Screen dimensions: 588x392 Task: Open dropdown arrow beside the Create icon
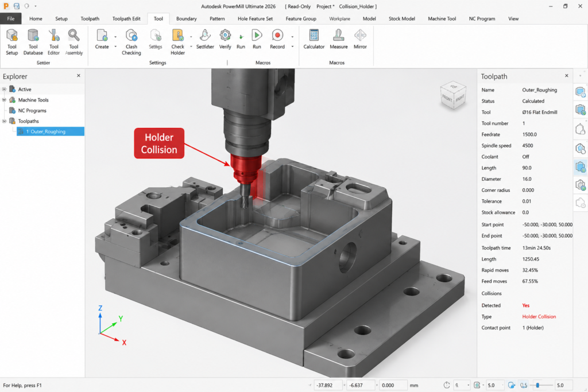[115, 37]
